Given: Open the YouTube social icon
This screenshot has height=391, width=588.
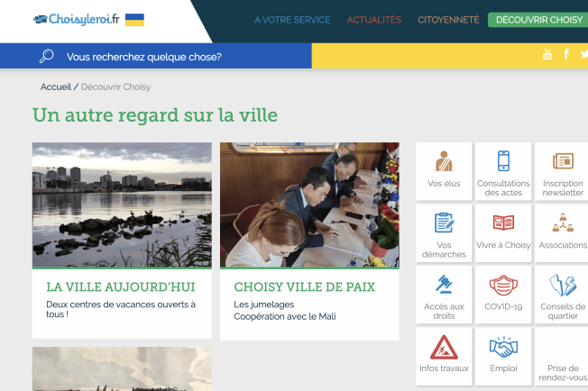Looking at the screenshot, I should [547, 54].
